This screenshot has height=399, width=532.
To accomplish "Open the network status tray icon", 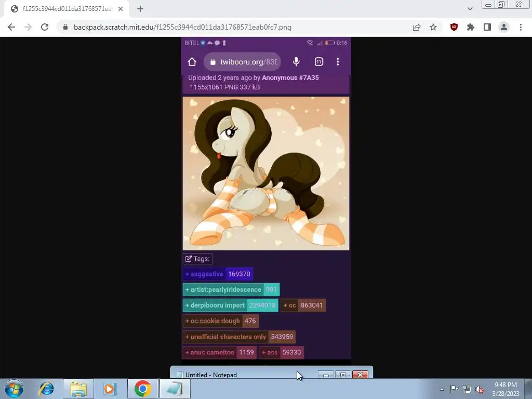I will pyautogui.click(x=467, y=389).
